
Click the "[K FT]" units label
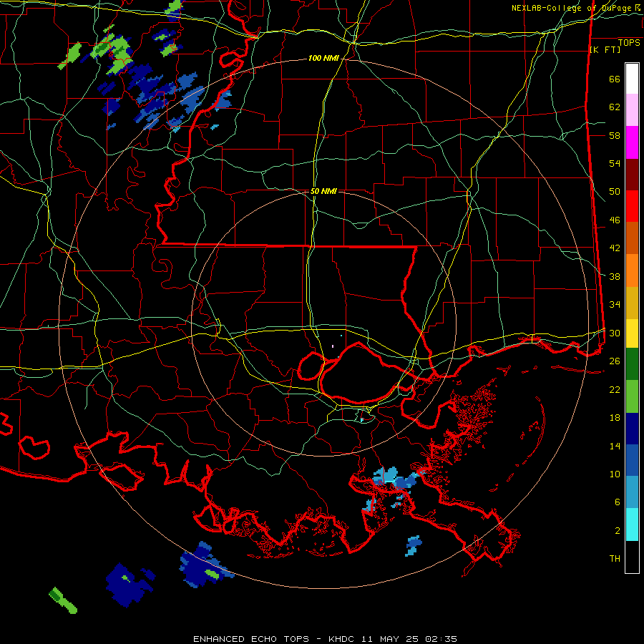pos(605,49)
